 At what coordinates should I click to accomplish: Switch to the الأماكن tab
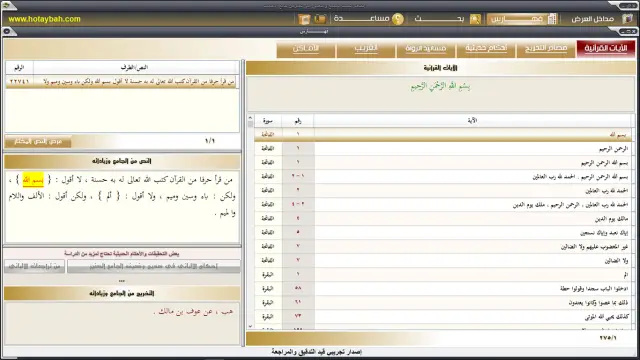pos(306,49)
